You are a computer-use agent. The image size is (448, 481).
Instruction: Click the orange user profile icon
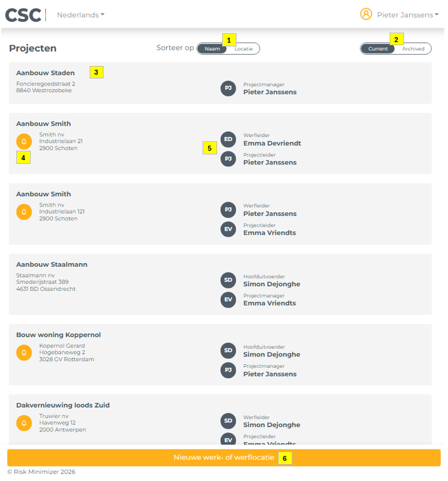pyautogui.click(x=366, y=14)
